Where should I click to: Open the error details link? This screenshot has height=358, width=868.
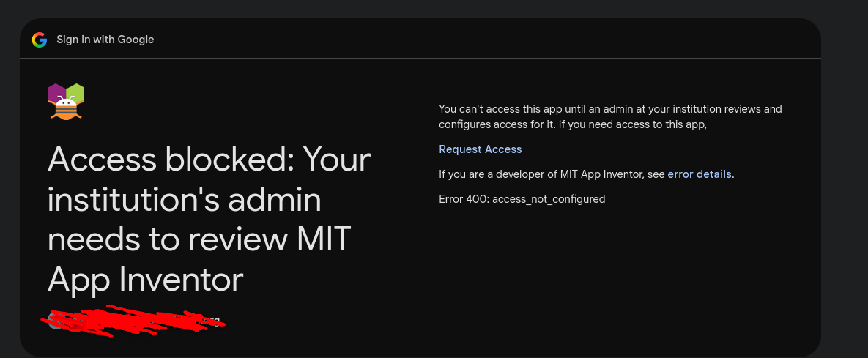coord(699,174)
